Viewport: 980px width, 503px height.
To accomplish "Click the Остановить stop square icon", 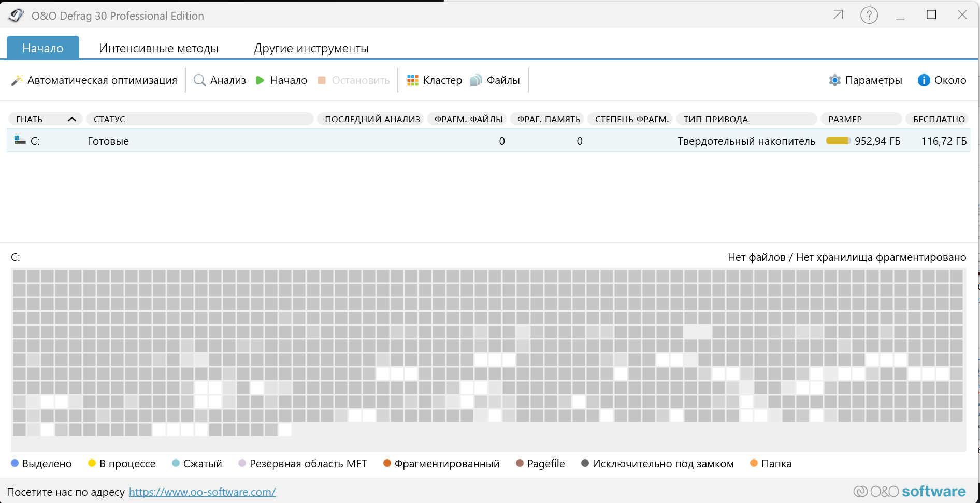I will point(322,80).
